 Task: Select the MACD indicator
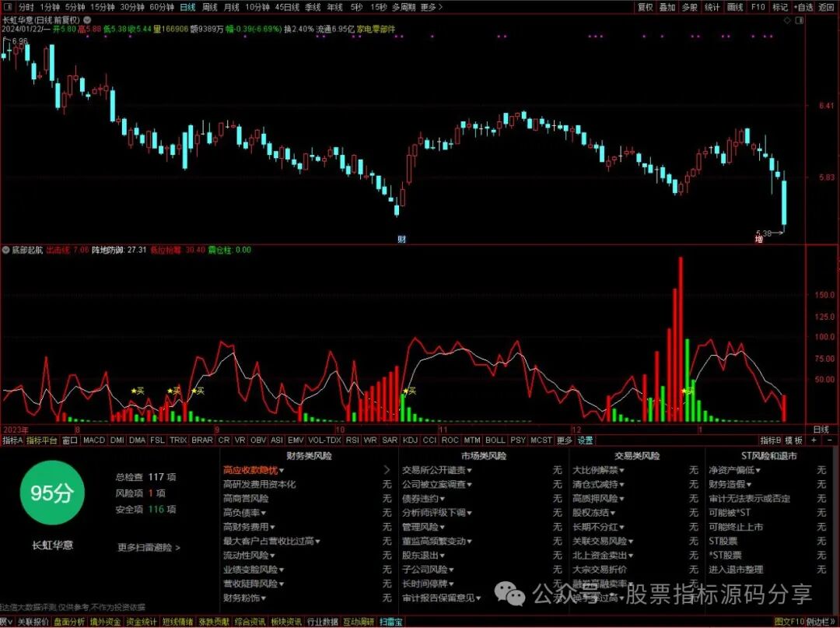click(94, 440)
